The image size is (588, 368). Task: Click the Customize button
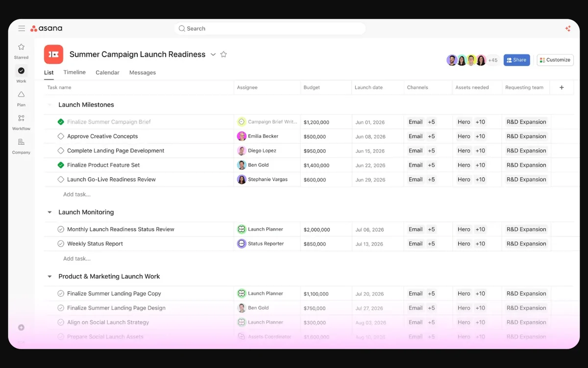(555, 60)
